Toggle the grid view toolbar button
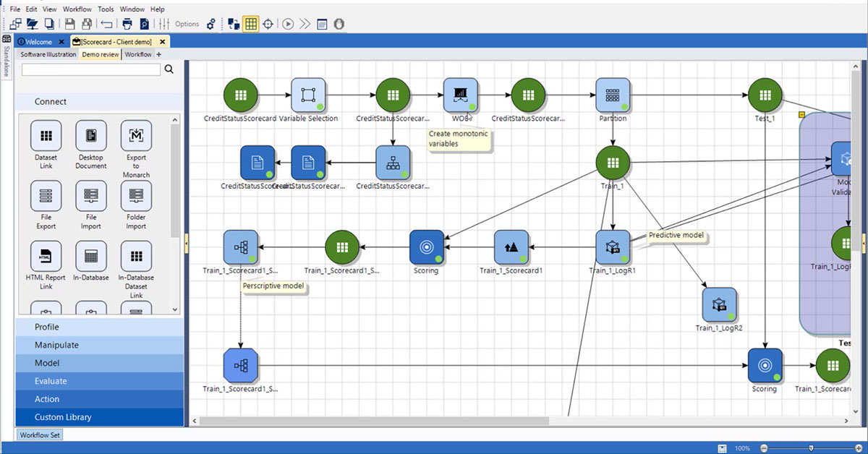This screenshot has width=868, height=454. coord(250,23)
